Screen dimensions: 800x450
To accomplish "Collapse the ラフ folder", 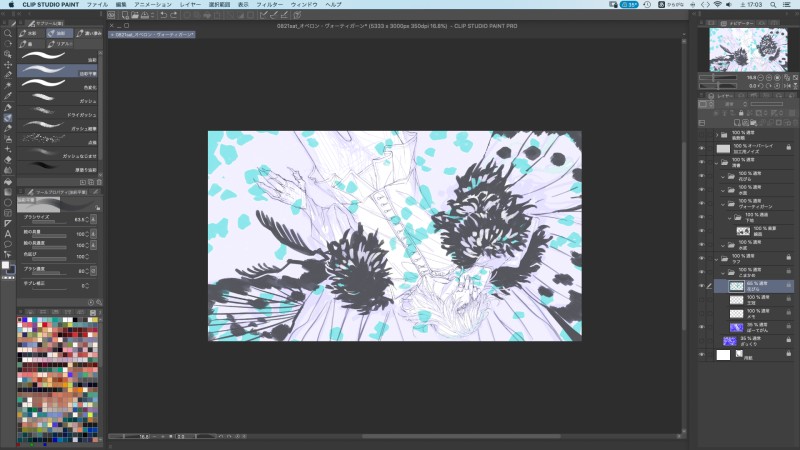I will [717, 259].
